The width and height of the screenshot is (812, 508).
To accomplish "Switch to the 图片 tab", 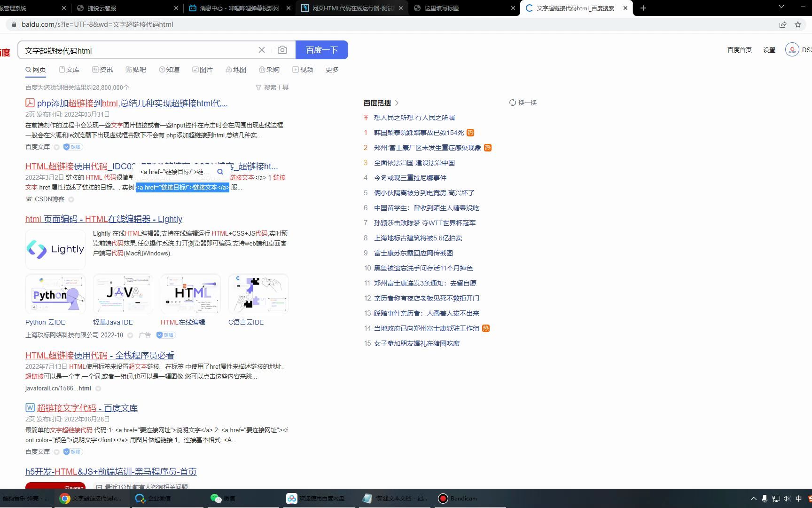I will (203, 70).
